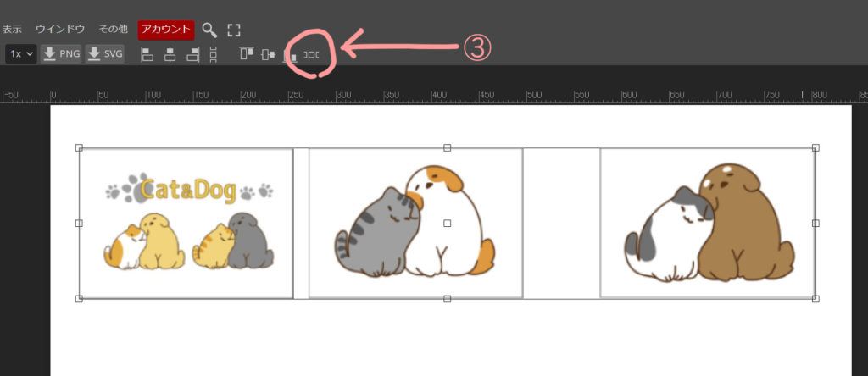Image resolution: width=868 pixels, height=376 pixels.
Task: Click the red アカウント button
Action: click(166, 30)
